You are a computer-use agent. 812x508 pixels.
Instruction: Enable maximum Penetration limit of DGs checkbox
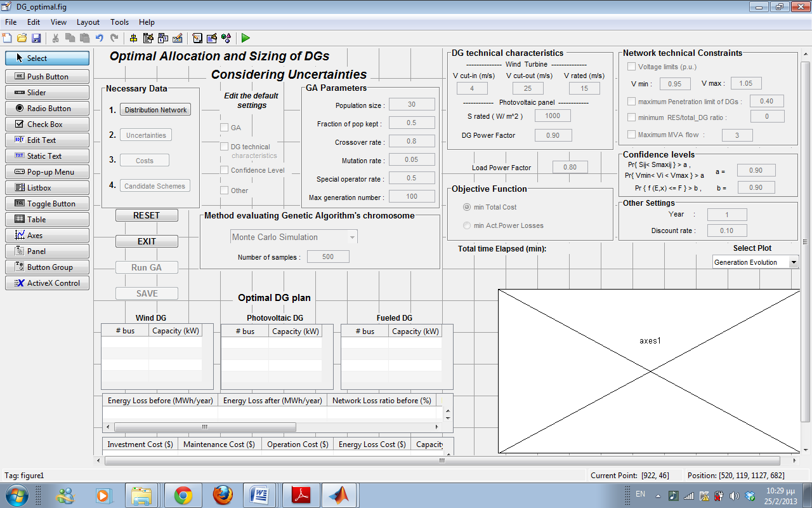[x=631, y=102]
